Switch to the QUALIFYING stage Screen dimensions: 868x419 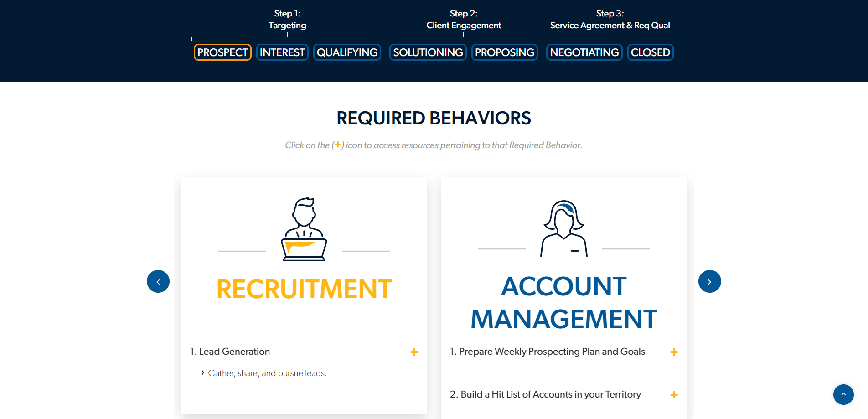[x=347, y=52]
